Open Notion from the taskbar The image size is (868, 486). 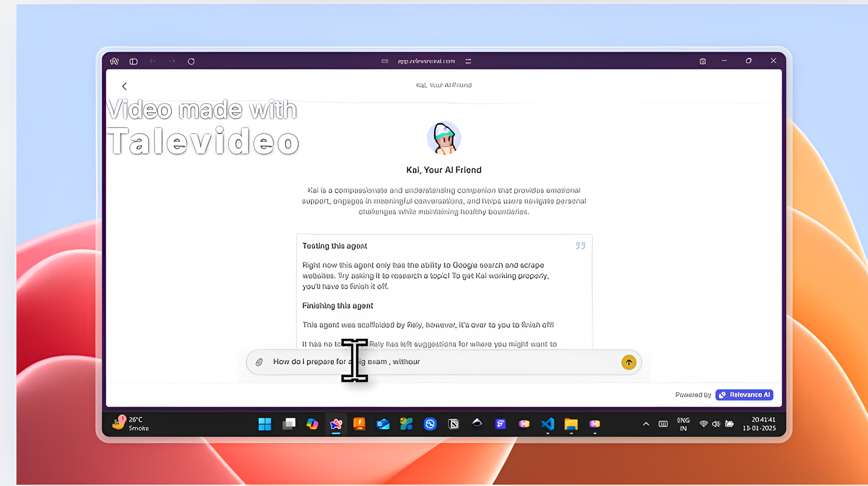click(x=454, y=424)
